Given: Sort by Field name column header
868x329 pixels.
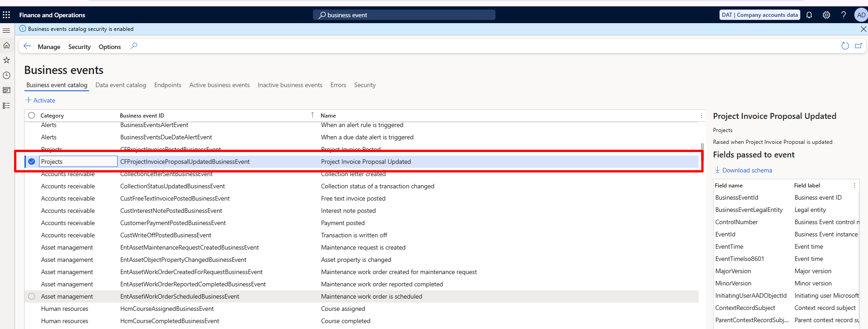Looking at the screenshot, I should click(x=729, y=186).
